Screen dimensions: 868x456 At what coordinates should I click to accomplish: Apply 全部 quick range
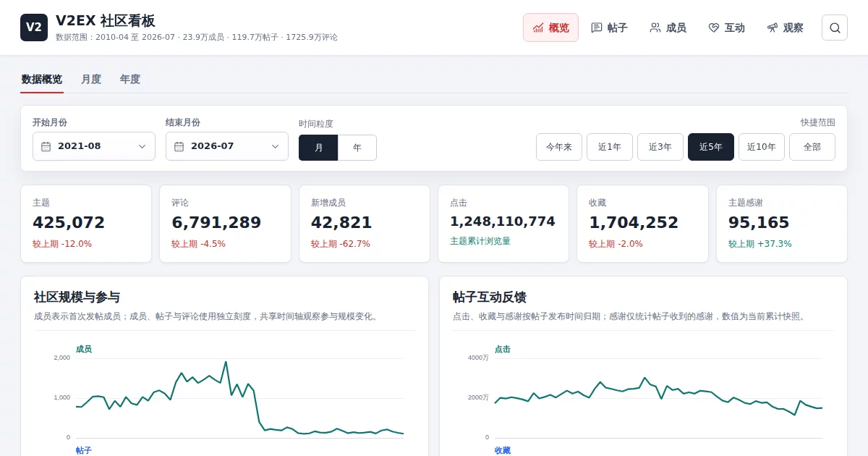tap(812, 147)
